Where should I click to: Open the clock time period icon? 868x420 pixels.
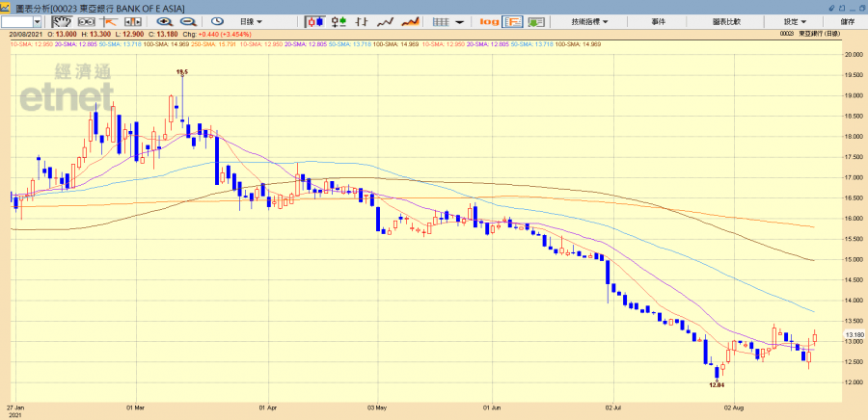217,21
